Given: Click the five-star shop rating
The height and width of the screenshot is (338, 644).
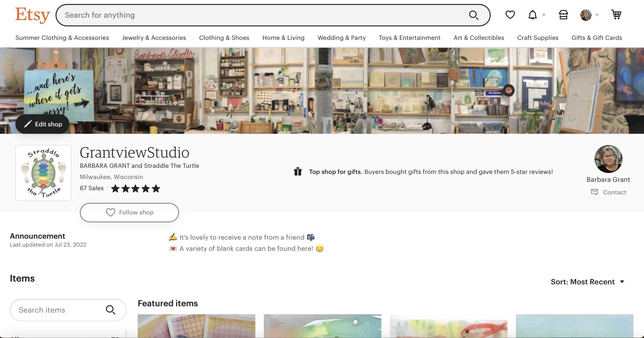Looking at the screenshot, I should pos(136,189).
